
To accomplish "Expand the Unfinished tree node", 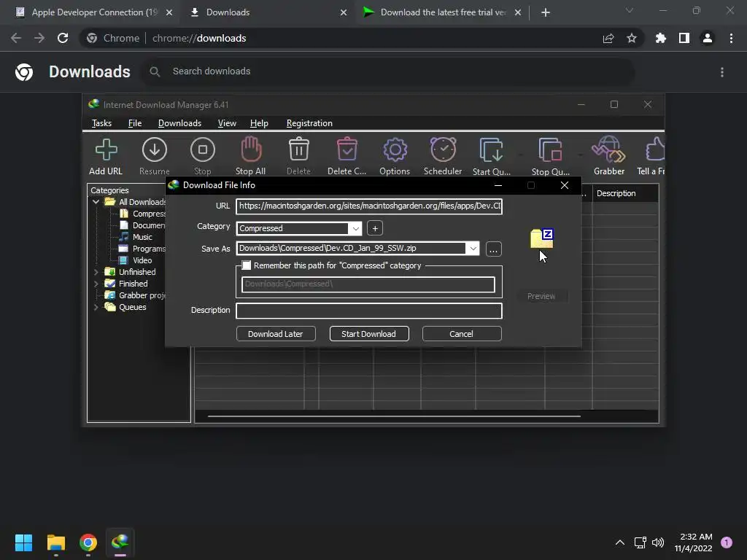I will [x=96, y=272].
